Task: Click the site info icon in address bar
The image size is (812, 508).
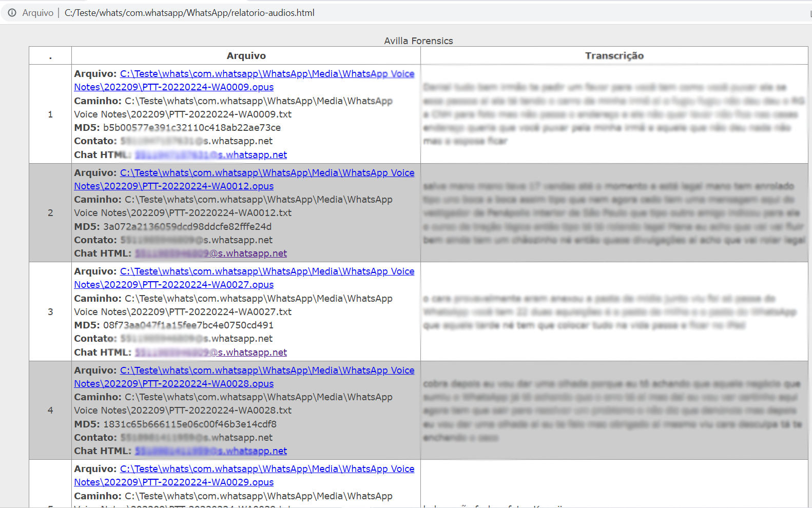Action: (12, 13)
